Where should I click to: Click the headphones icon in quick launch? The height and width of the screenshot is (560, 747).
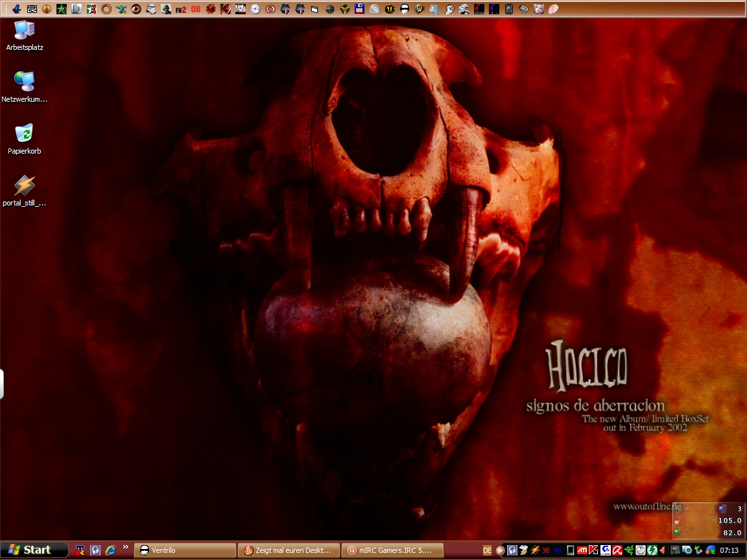[x=95, y=550]
